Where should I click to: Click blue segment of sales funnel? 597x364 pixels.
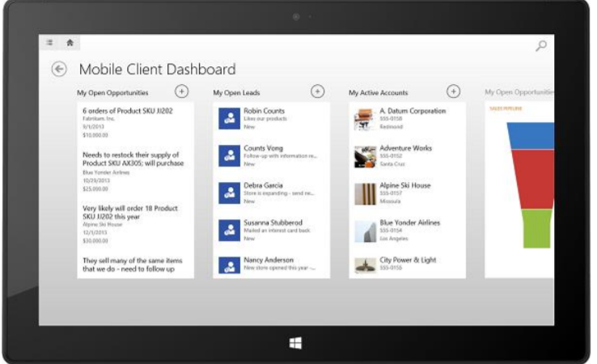[x=531, y=136]
